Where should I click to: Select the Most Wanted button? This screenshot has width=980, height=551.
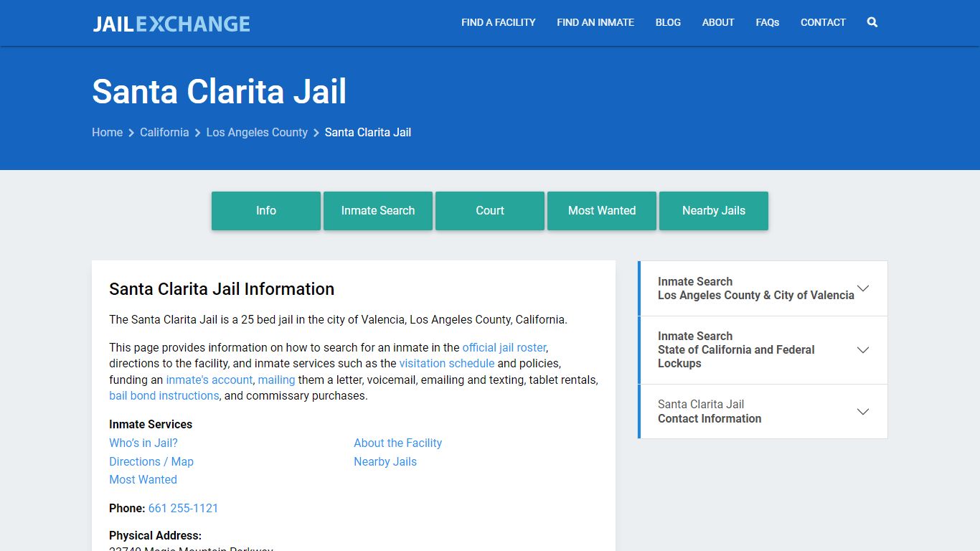point(602,211)
